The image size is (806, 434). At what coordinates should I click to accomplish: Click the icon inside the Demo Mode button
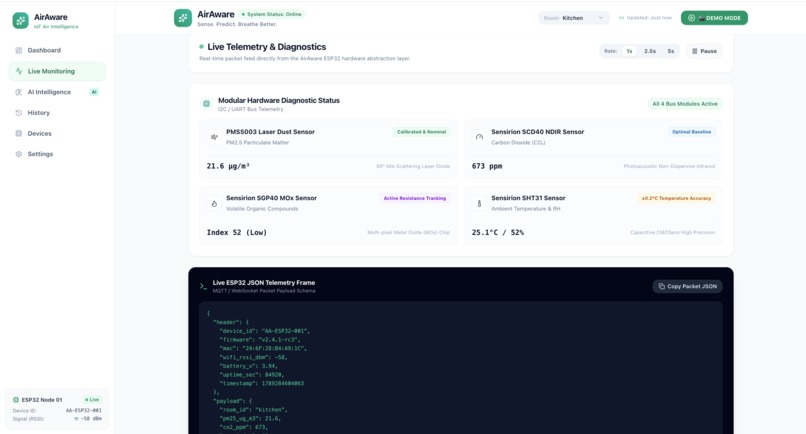[x=691, y=18]
